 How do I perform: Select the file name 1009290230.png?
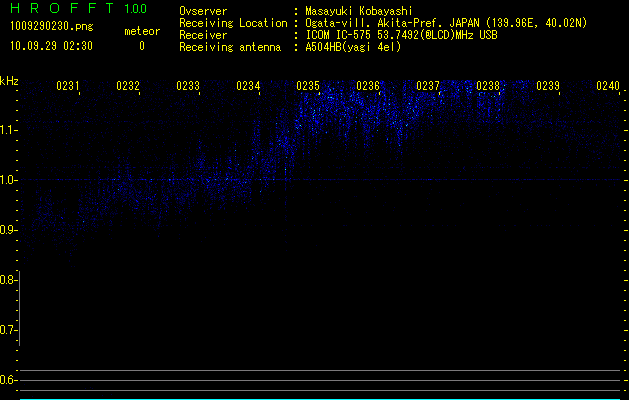pyautogui.click(x=51, y=26)
